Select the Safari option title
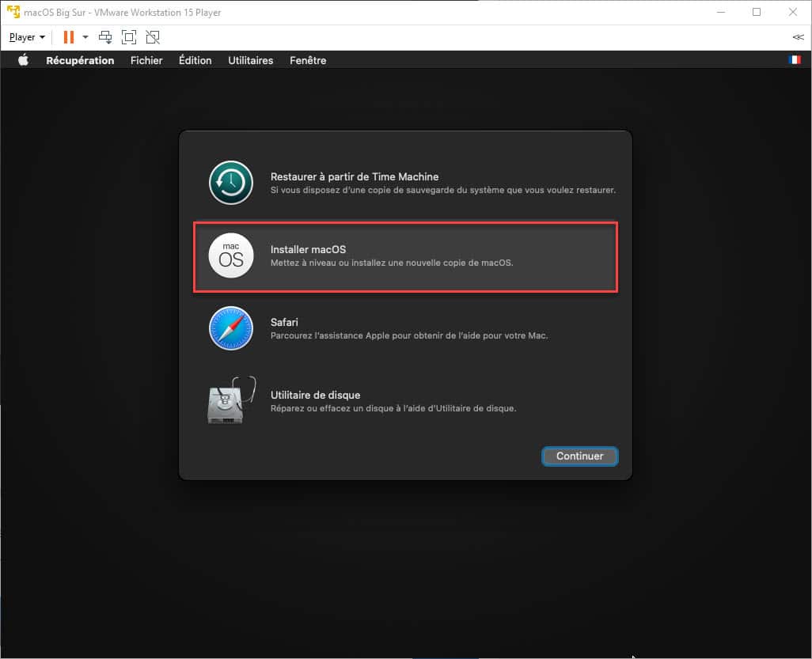The width and height of the screenshot is (812, 659). 284,322
